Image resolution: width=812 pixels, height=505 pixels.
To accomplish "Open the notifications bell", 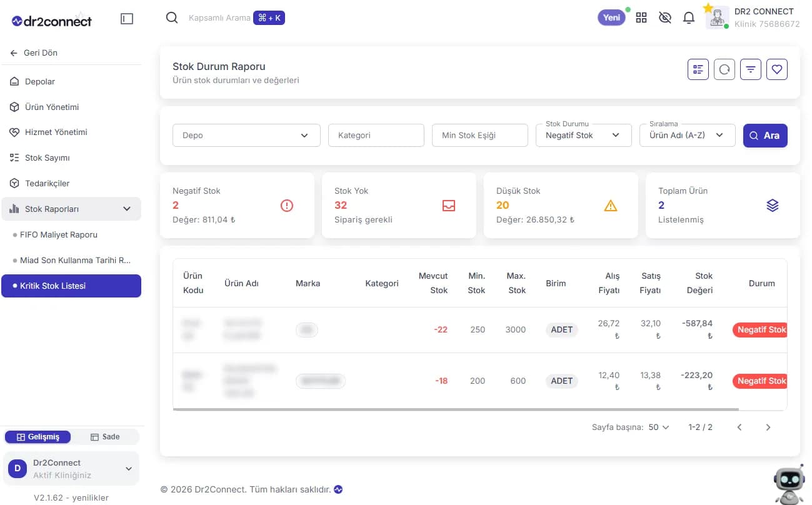I will (689, 17).
